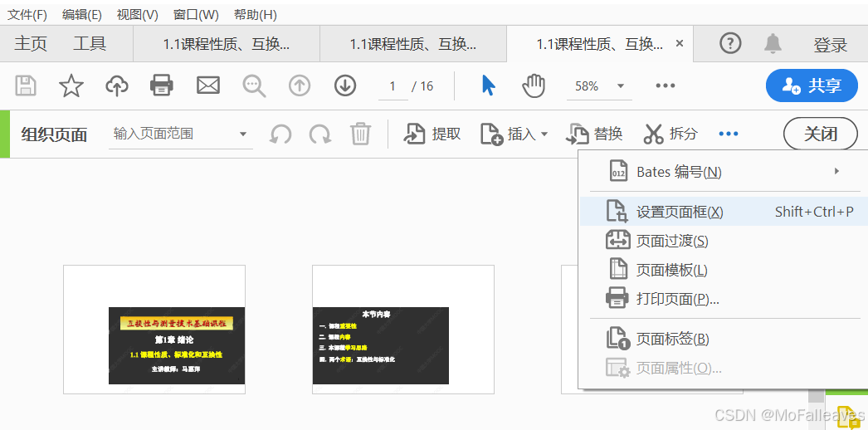This screenshot has width=868, height=430.
Task: Click the 58% zoom value
Action: [587, 86]
